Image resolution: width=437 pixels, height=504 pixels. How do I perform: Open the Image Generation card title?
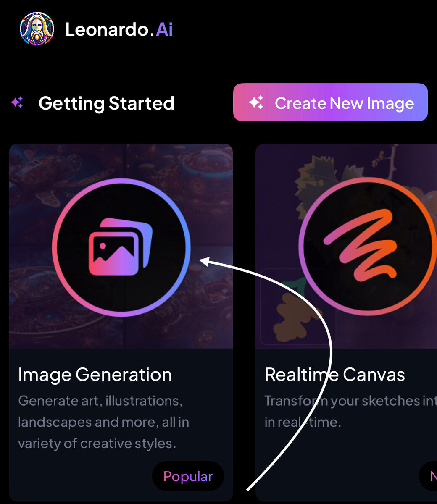pos(95,375)
